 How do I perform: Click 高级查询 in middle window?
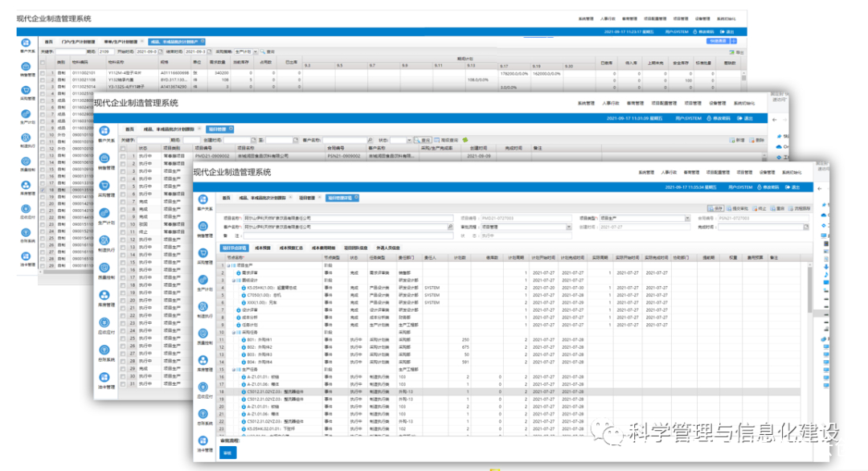tap(446, 140)
